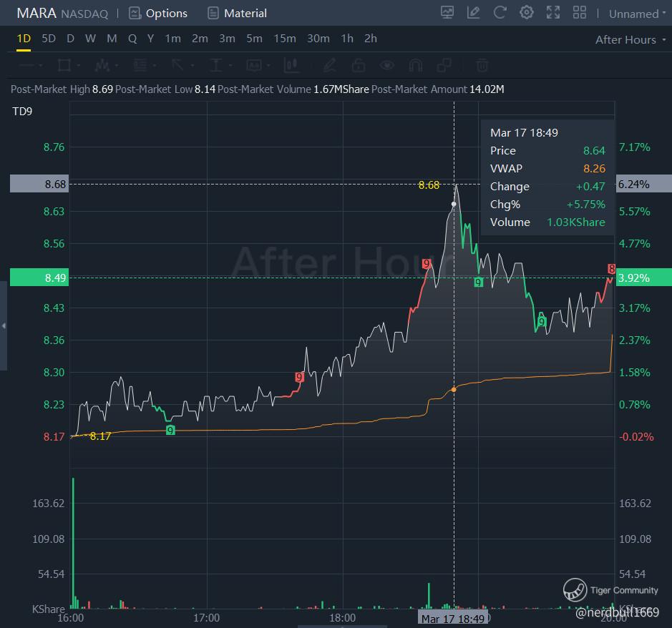The width and height of the screenshot is (672, 628).
Task: Click the Options chart icon
Action: (135, 14)
